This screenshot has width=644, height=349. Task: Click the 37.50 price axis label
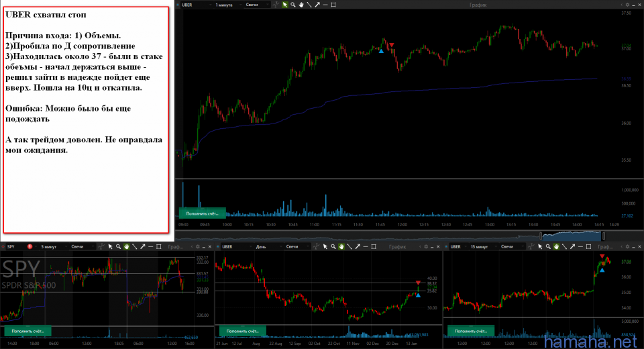click(626, 13)
